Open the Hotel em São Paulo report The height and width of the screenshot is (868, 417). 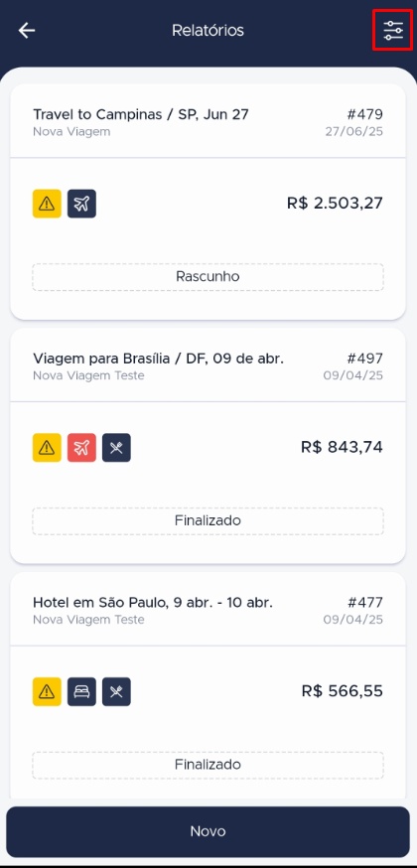click(x=153, y=603)
